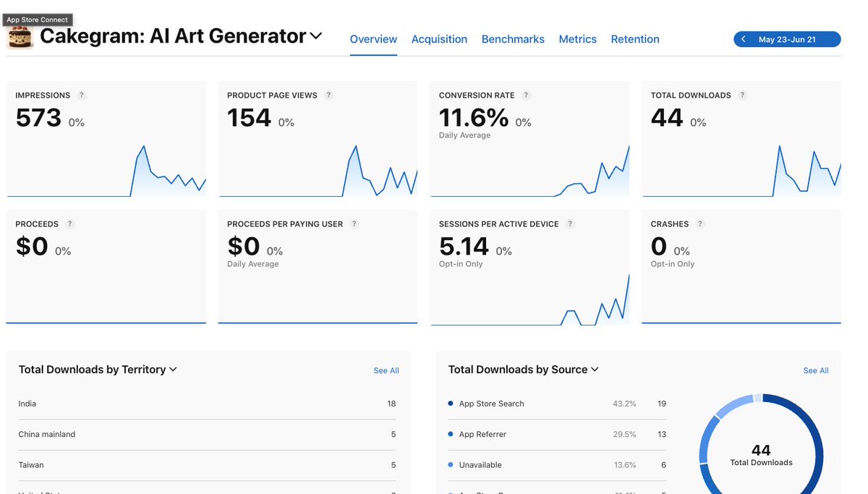This screenshot has width=868, height=494.
Task: Click See All for sources
Action: 816,370
